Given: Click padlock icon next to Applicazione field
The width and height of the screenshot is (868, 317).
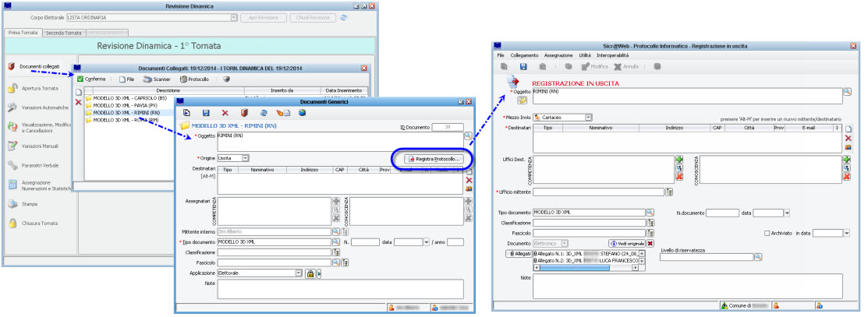Looking at the screenshot, I should point(310,273).
